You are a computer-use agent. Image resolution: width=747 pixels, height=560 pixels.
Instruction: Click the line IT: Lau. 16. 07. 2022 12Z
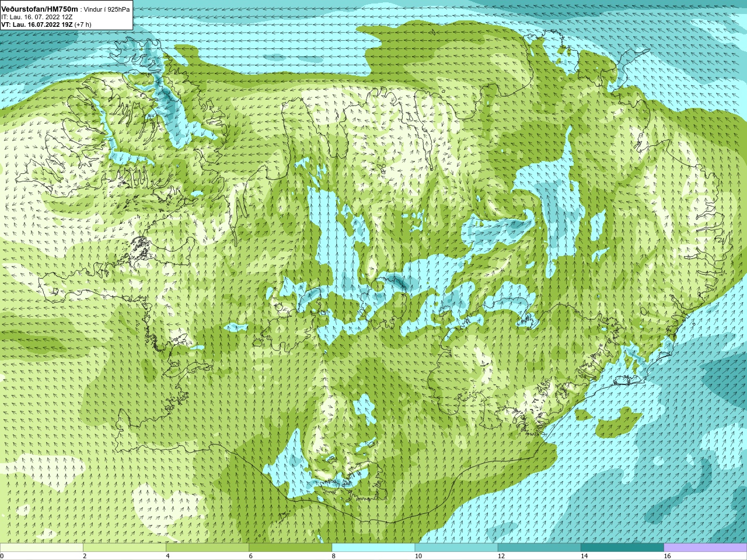(37, 17)
